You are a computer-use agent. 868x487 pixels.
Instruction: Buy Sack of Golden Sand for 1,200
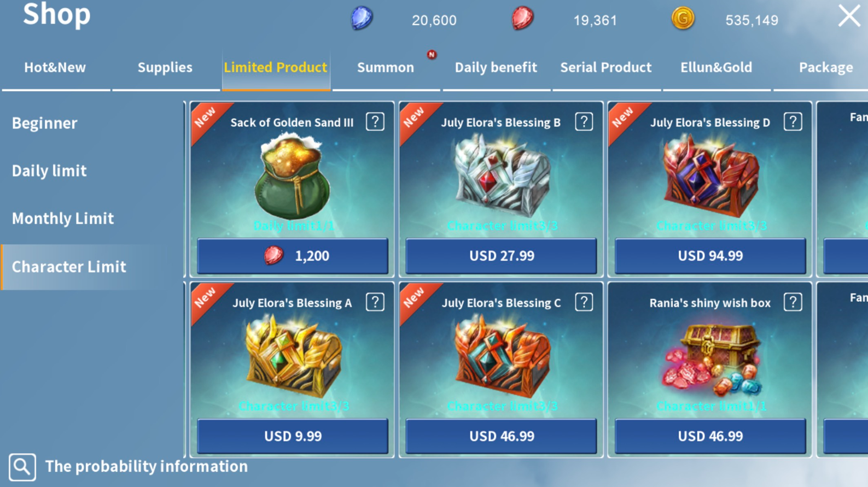point(293,256)
